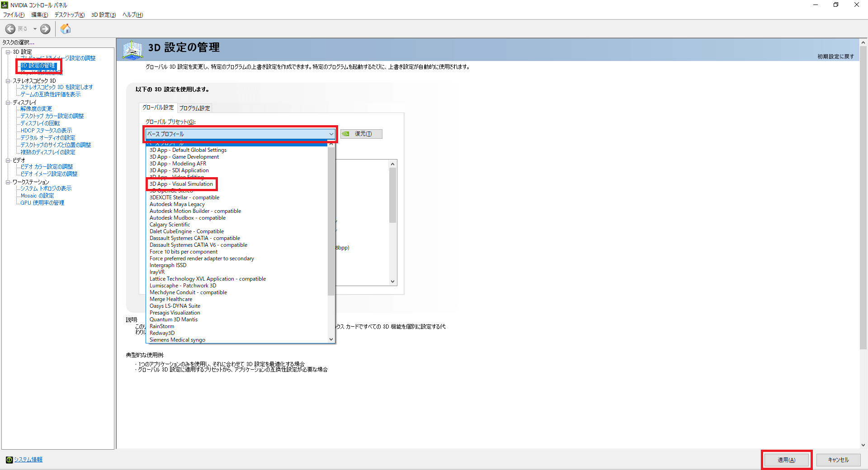This screenshot has width=868, height=470.
Task: Select ステレオスコピック 3D を設定します item
Action: pos(57,87)
